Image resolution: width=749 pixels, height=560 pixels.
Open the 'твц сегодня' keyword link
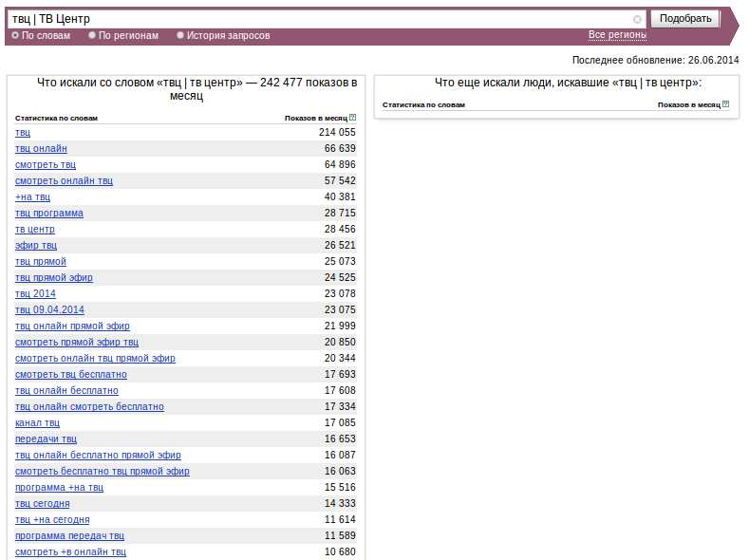click(x=43, y=504)
